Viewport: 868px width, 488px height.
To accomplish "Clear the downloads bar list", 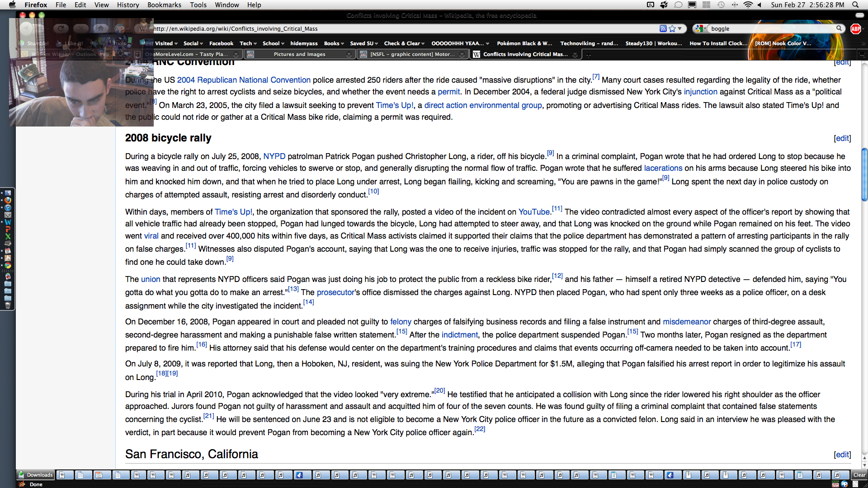I will point(859,475).
